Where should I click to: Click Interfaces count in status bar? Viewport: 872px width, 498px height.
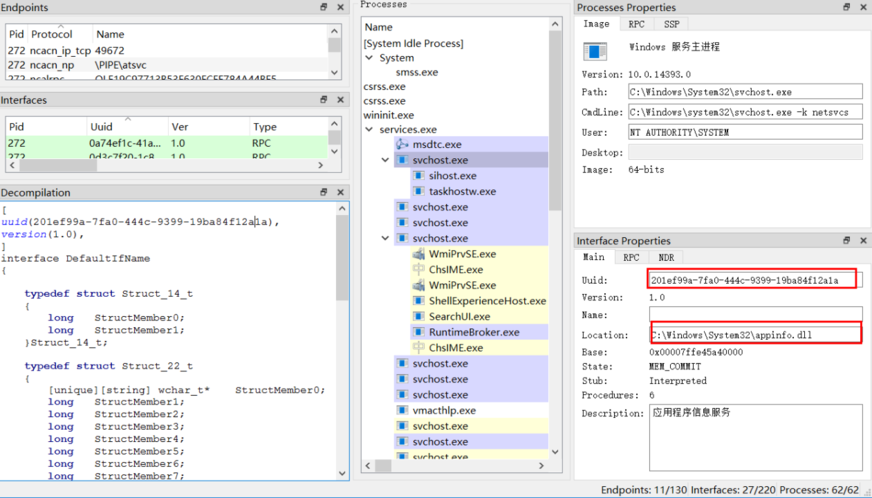(733, 490)
